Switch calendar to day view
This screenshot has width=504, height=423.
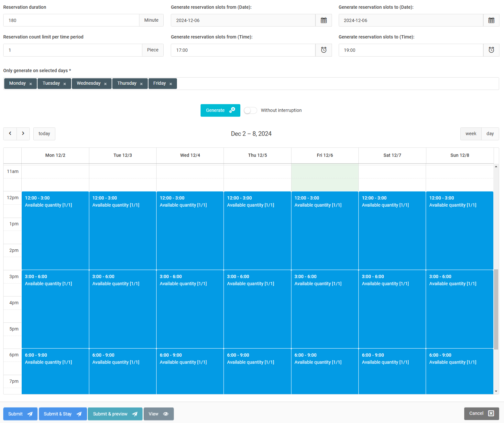tap(490, 134)
